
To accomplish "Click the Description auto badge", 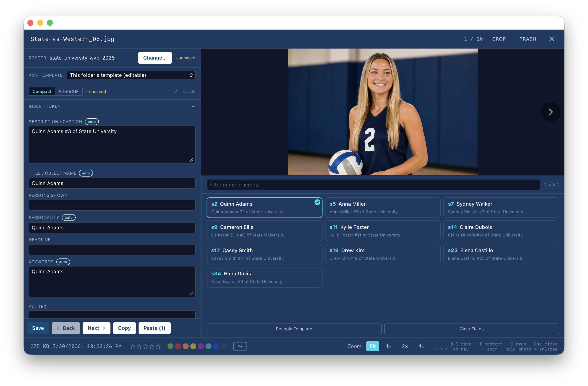I will (x=92, y=121).
